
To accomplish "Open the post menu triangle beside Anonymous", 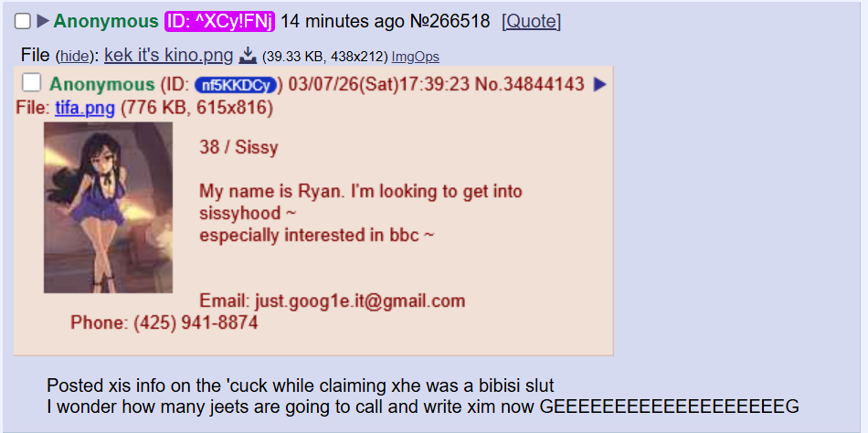I will 43,22.
